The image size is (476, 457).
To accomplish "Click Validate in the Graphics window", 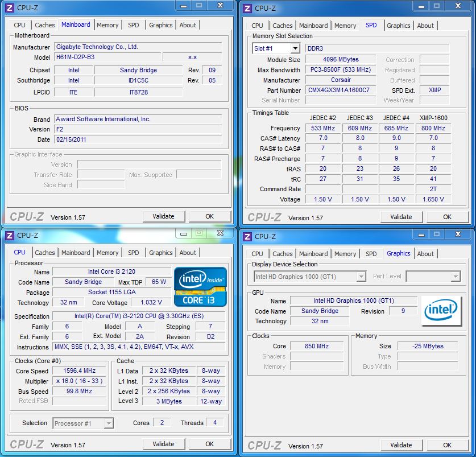I will (401, 445).
